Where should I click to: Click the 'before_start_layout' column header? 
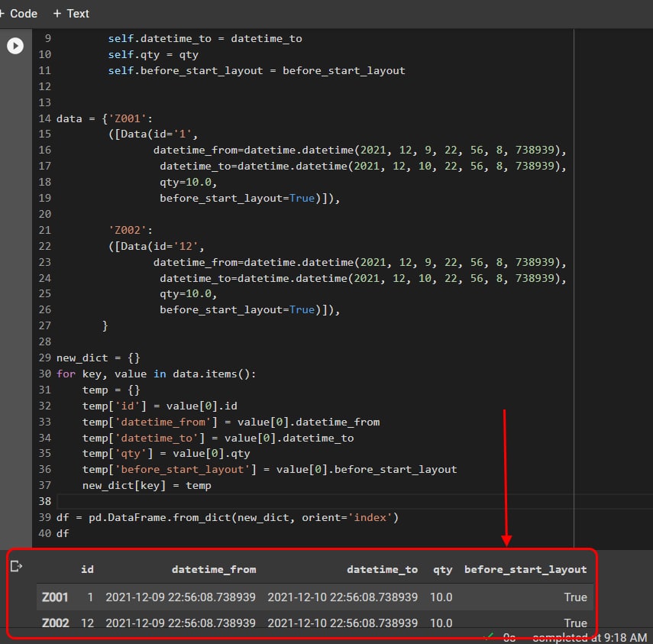(x=525, y=569)
